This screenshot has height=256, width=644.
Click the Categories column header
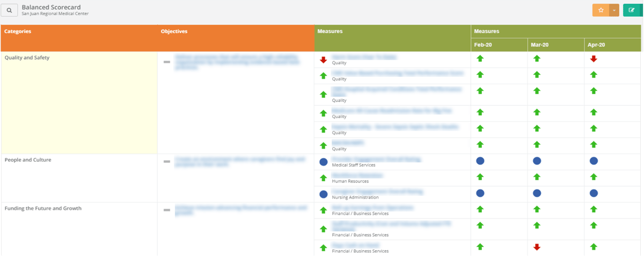point(79,38)
